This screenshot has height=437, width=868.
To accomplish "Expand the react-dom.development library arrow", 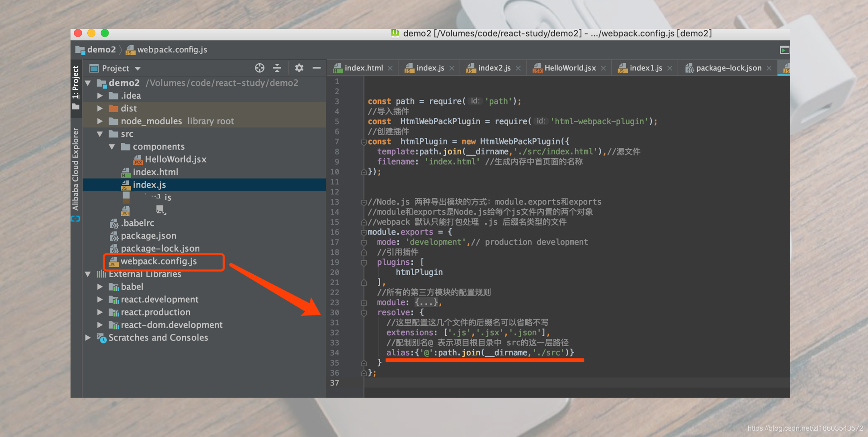I will coord(100,325).
